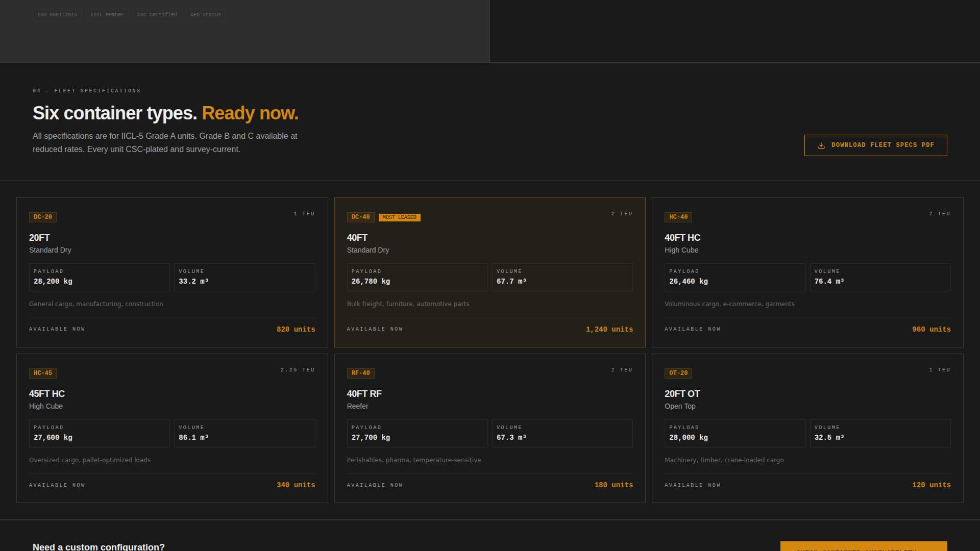
Task: Click the orange button beside custom configuration
Action: pos(863,546)
